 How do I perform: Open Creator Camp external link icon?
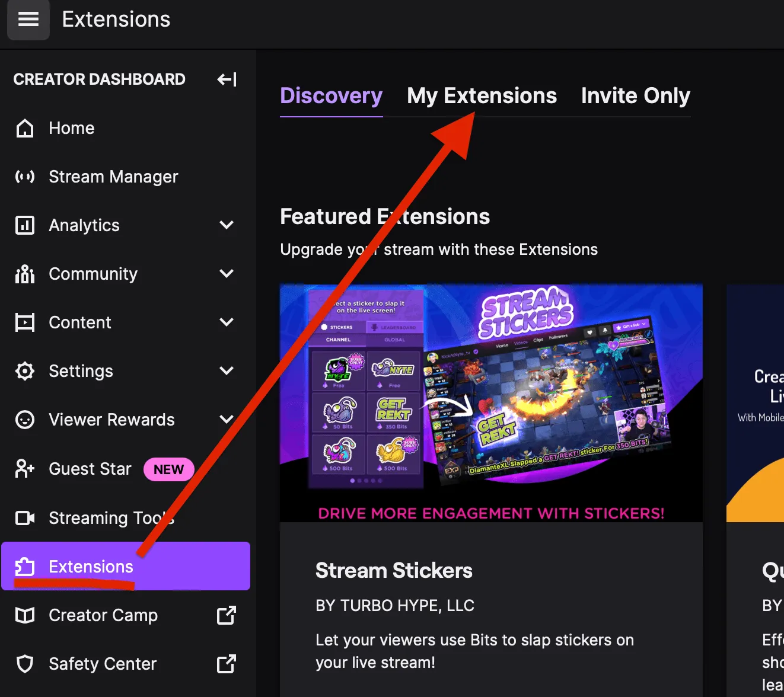227,615
